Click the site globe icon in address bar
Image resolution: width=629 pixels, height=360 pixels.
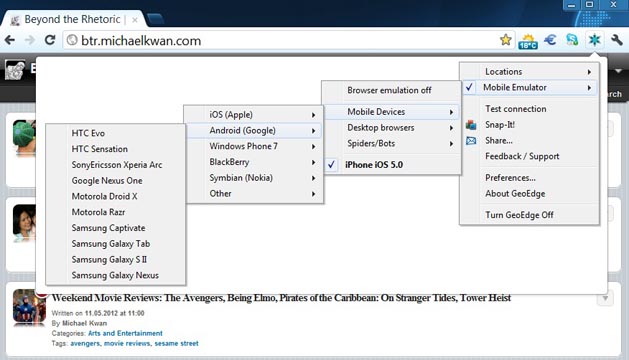click(72, 40)
